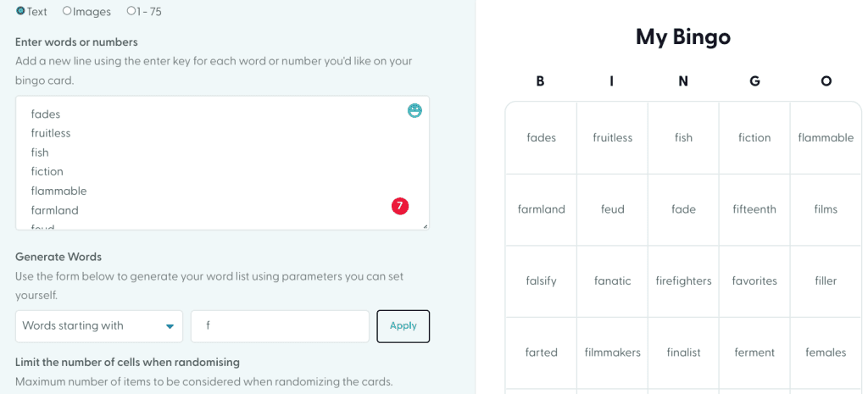Focus the letter input containing 'f'
Screen dimensions: 868x394
[280, 326]
